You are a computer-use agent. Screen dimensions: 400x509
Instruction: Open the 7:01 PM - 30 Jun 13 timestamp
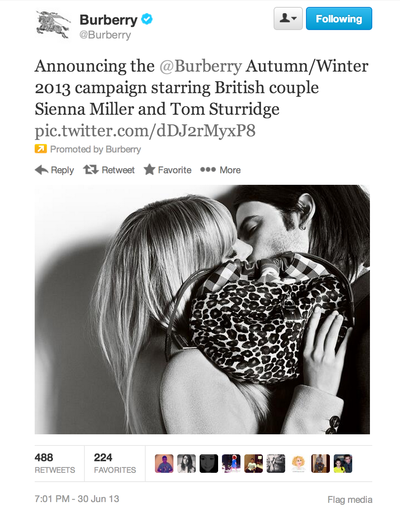coord(77,499)
